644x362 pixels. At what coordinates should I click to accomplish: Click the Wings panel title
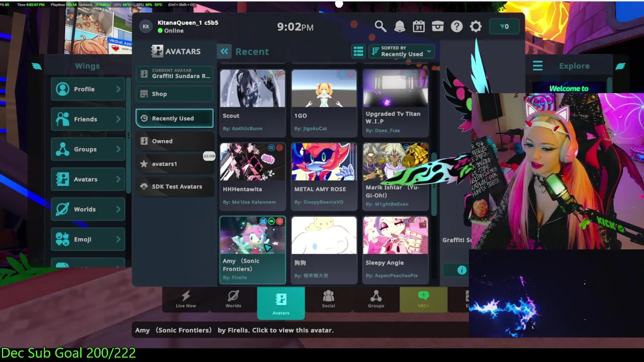click(87, 66)
